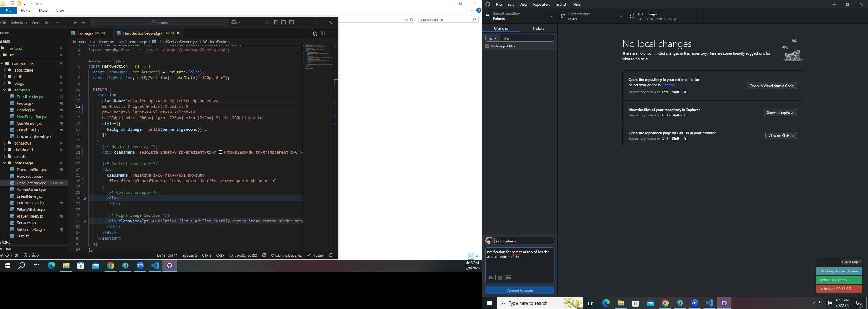Click Fetch origin button

click(x=661, y=16)
